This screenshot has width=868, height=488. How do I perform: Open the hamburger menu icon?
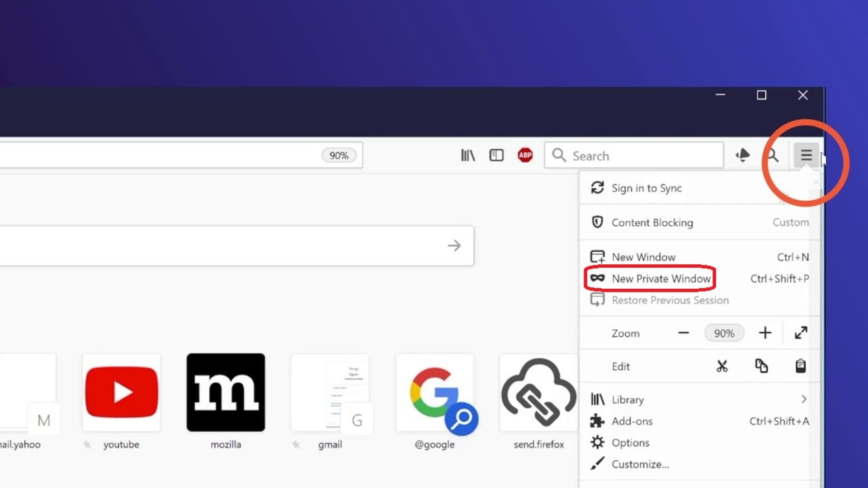[x=806, y=155]
